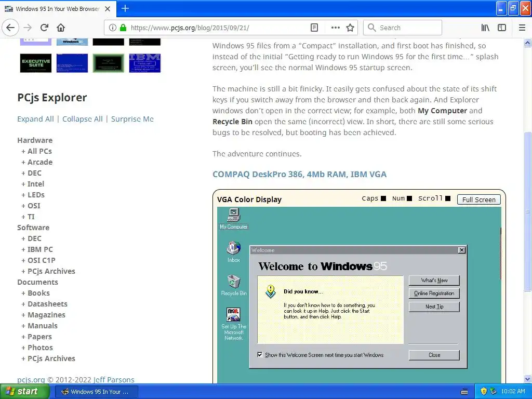The height and width of the screenshot is (399, 532).
Task: Select the Windows 95 In Your Web Browser tab
Action: [57, 9]
